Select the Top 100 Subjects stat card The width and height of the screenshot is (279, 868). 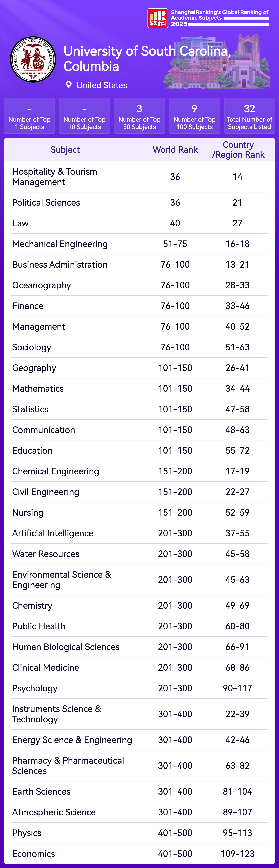point(194,116)
